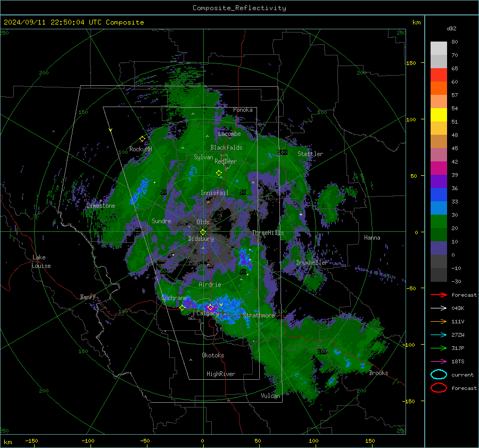Viewport: 479px width, 448px height.
Task: Click the Calgary city label
Action: pyautogui.click(x=208, y=313)
